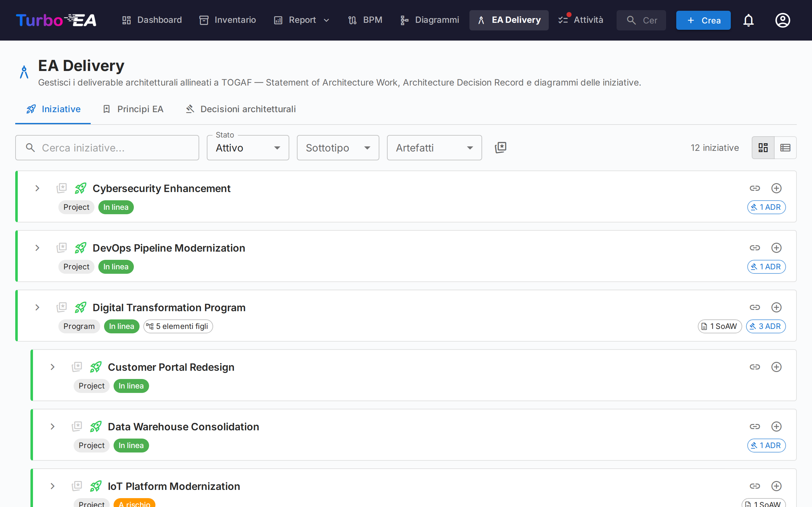This screenshot has width=812, height=507.
Task: Open the notifications bell
Action: (x=749, y=20)
